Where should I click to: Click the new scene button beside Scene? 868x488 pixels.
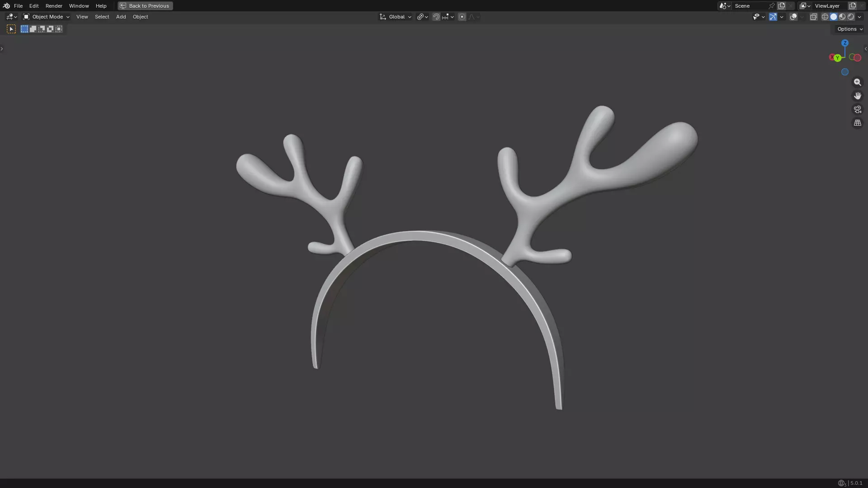tap(782, 6)
